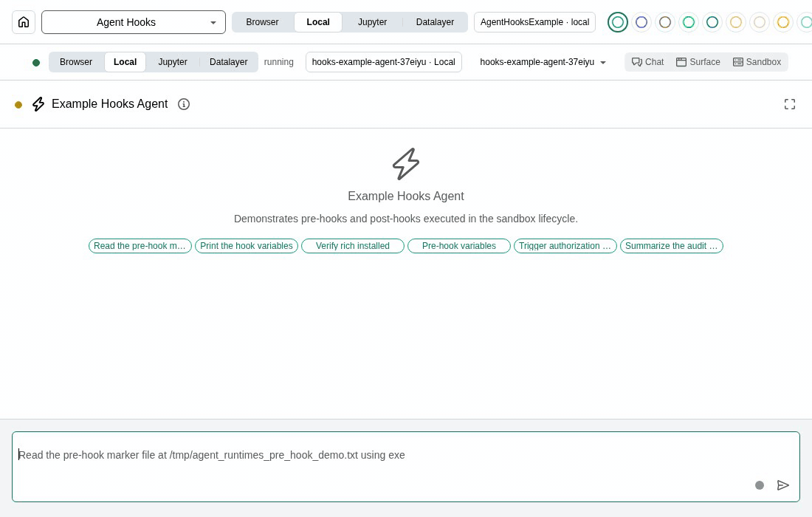Click the AgentHooksExample · local chip
812x517 pixels.
534,22
